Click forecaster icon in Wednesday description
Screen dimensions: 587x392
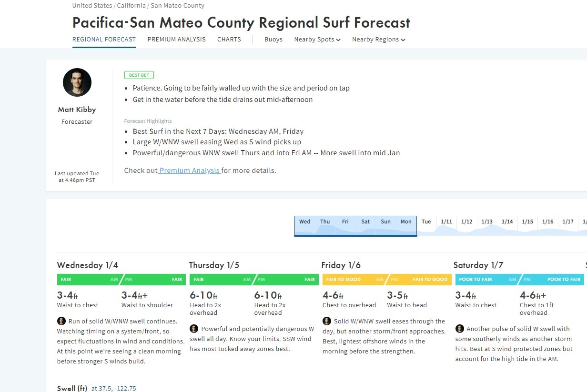[x=61, y=321]
